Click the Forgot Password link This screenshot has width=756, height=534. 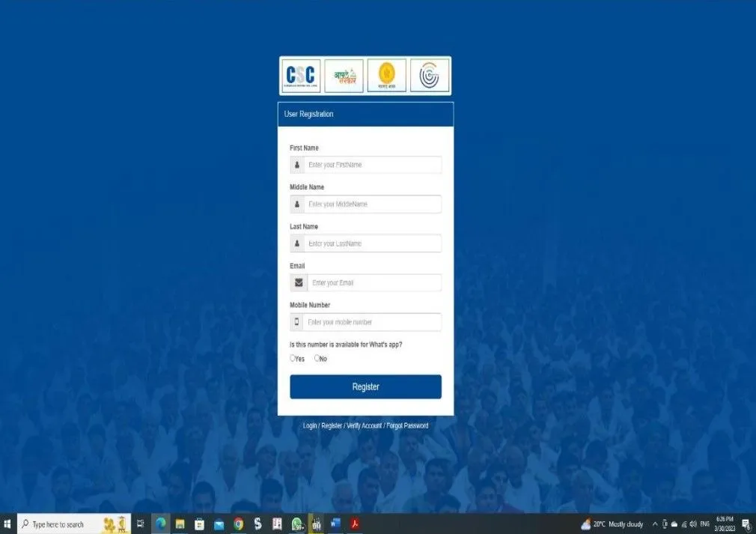(x=407, y=426)
